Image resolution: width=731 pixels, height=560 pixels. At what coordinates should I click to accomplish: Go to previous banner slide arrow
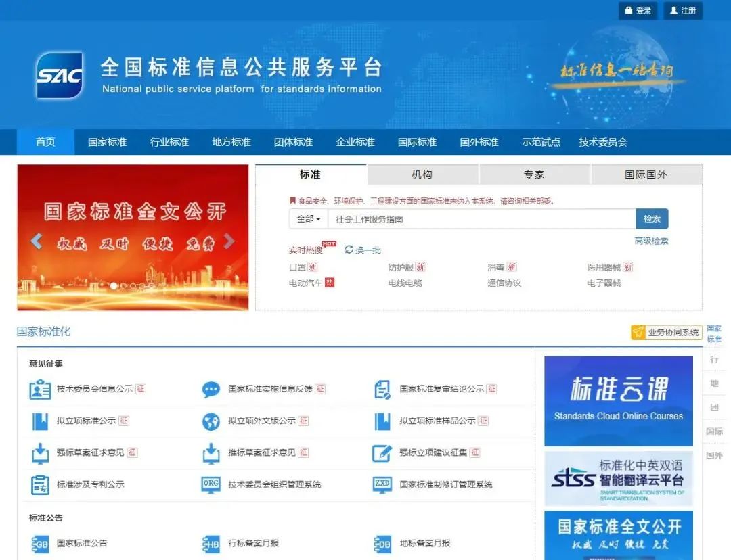[37, 241]
